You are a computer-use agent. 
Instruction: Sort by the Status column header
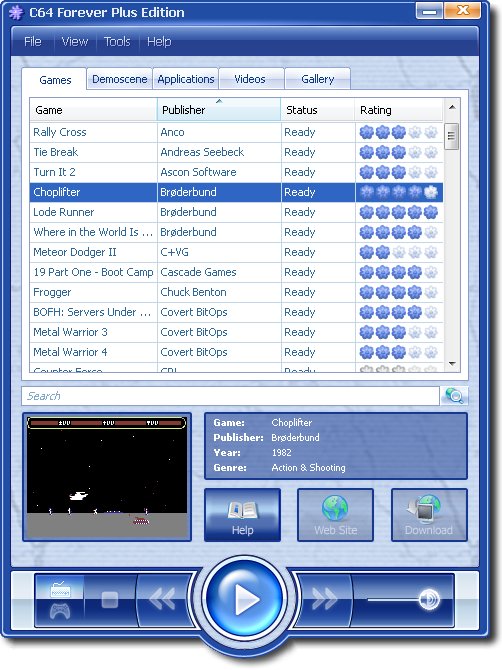pyautogui.click(x=318, y=110)
